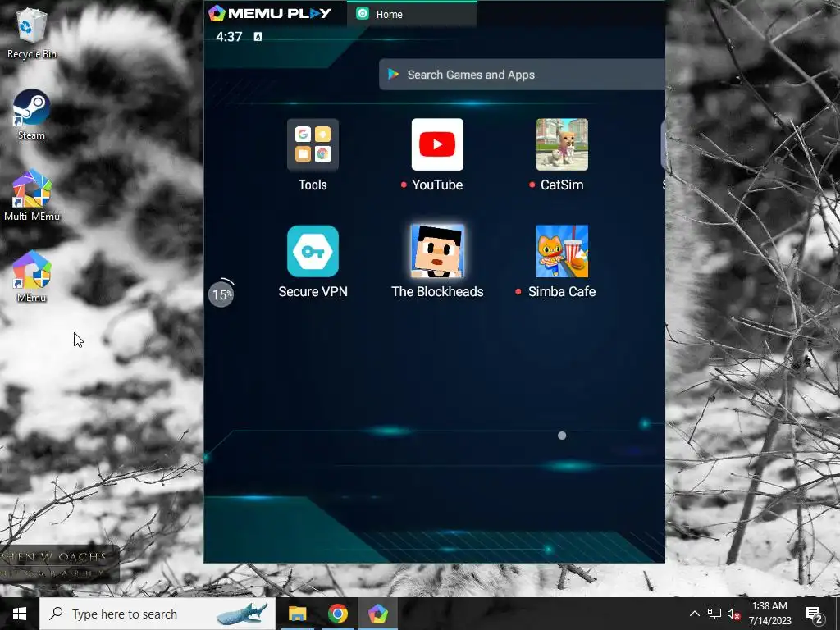
Task: Launch the YouTube app
Action: 437,144
